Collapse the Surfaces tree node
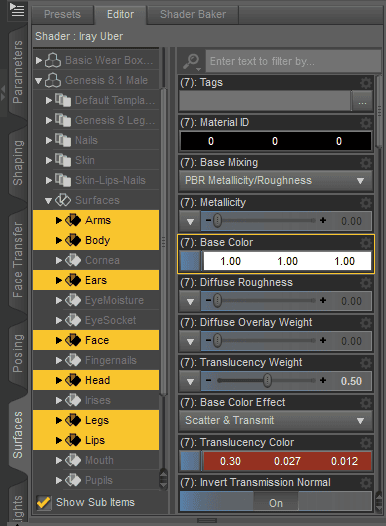Screen dimensions: 386x526 coord(48,201)
